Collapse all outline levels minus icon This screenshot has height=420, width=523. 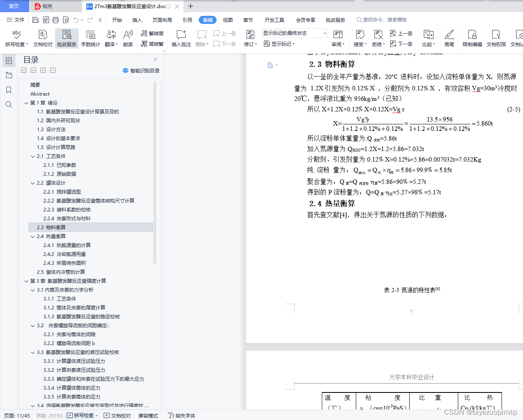coord(53,70)
